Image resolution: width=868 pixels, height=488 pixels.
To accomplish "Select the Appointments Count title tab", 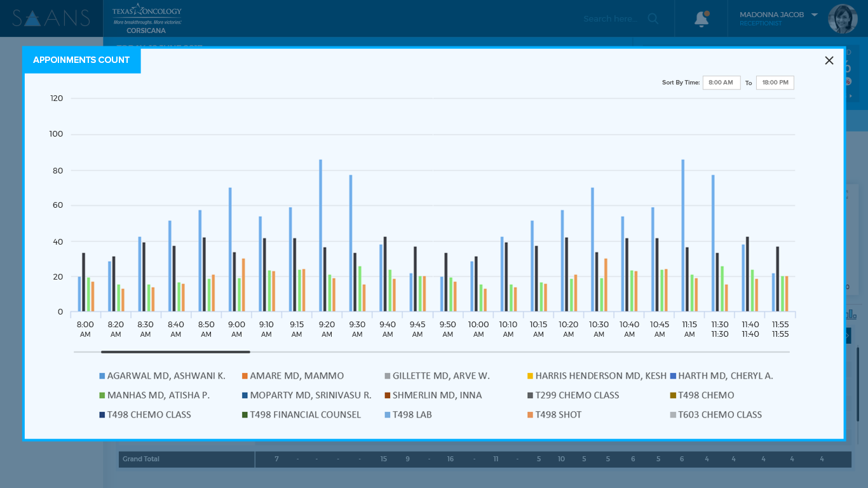I will click(x=81, y=60).
